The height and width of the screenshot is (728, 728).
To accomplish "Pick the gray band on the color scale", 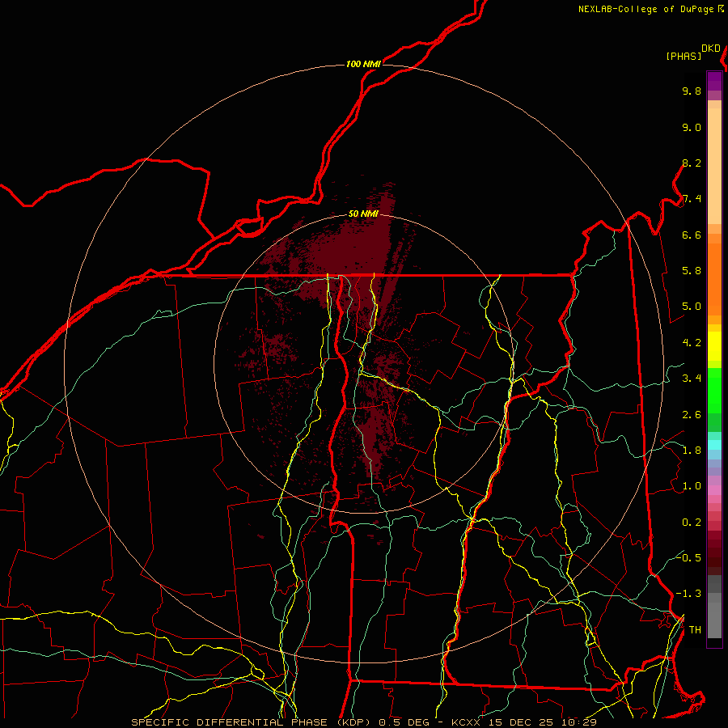I will tap(714, 607).
